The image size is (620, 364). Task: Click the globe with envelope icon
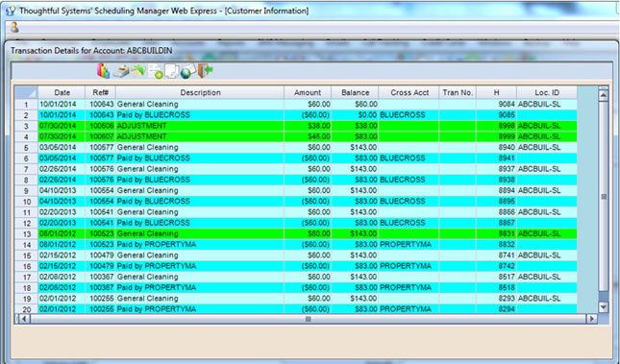click(x=187, y=71)
